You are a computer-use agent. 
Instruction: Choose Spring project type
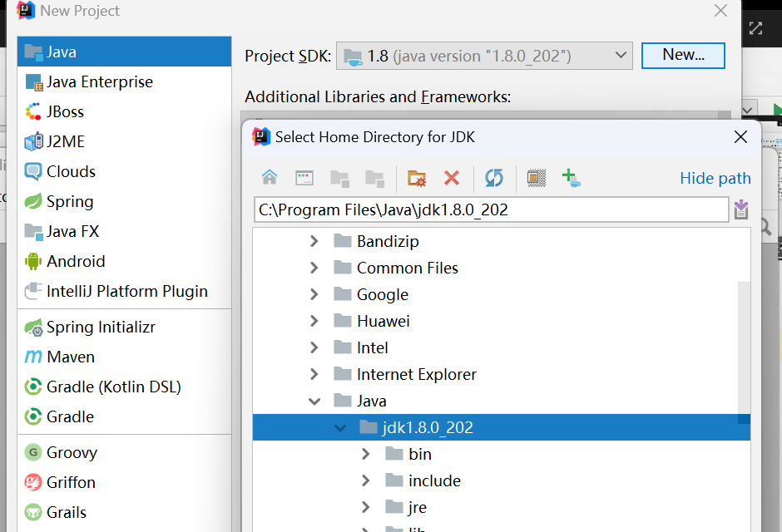[124, 201]
